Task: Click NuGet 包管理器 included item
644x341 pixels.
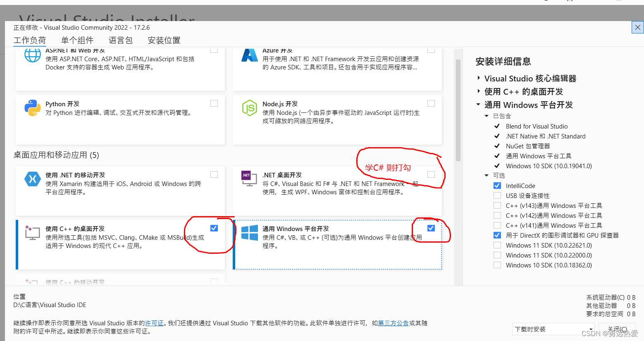Action: pyautogui.click(x=528, y=146)
